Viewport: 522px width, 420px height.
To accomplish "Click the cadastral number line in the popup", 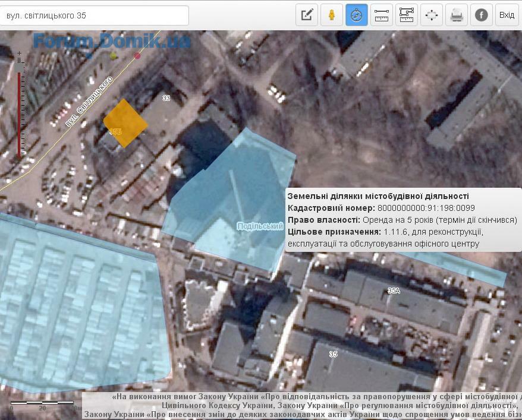I will pos(381,208).
